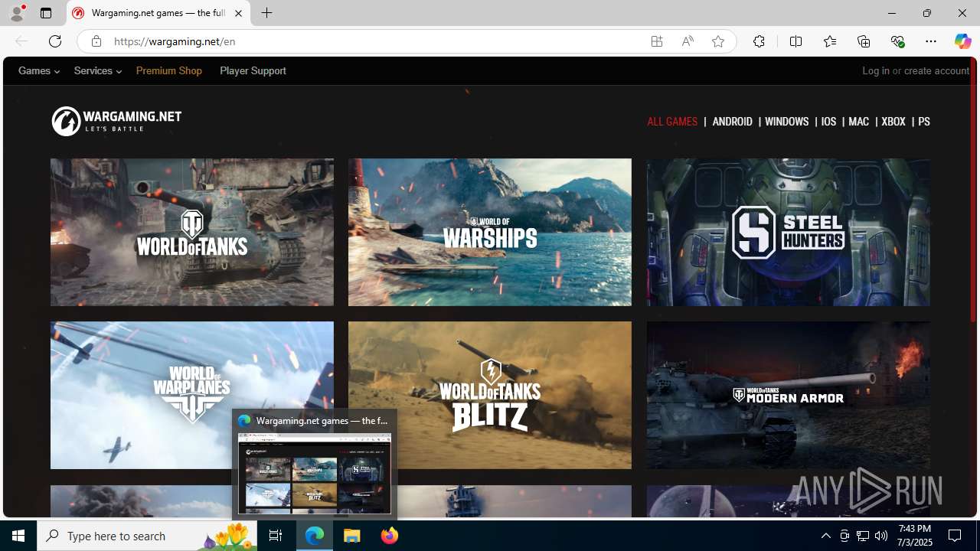980x551 pixels.
Task: Open the Windows Start menu
Action: click(x=18, y=536)
